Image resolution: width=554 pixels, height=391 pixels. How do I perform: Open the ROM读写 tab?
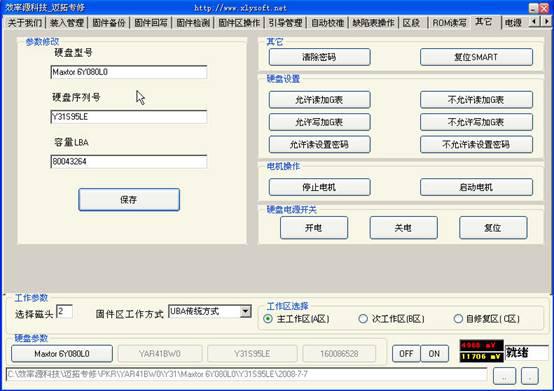pyautogui.click(x=449, y=23)
